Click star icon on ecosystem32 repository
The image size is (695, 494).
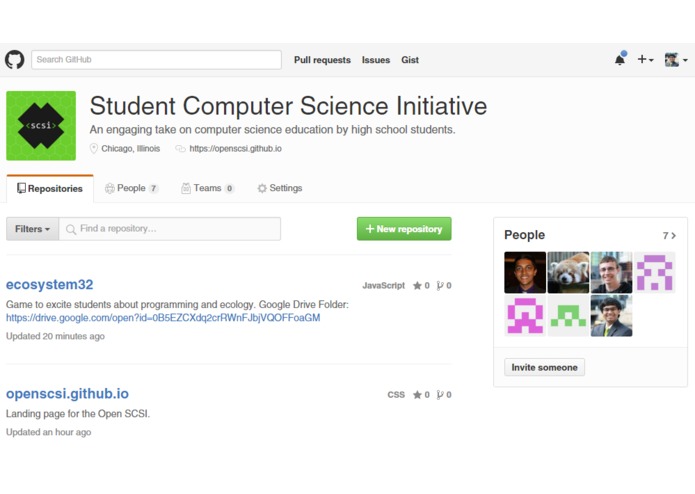point(418,286)
